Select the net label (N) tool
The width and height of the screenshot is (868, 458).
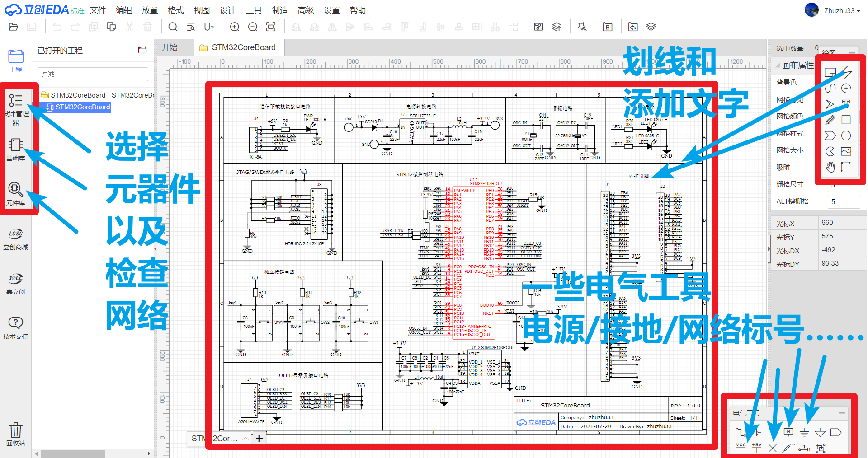tap(788, 432)
